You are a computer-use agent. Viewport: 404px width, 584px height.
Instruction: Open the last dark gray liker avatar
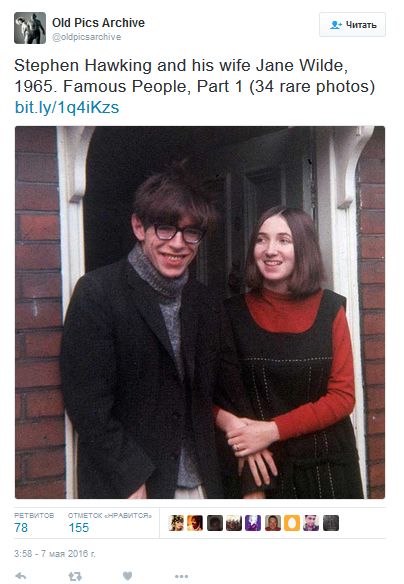(331, 523)
